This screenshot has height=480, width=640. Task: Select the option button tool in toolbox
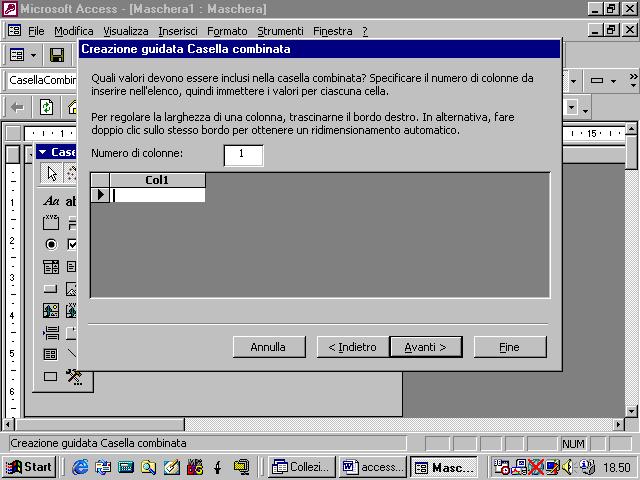[51, 244]
